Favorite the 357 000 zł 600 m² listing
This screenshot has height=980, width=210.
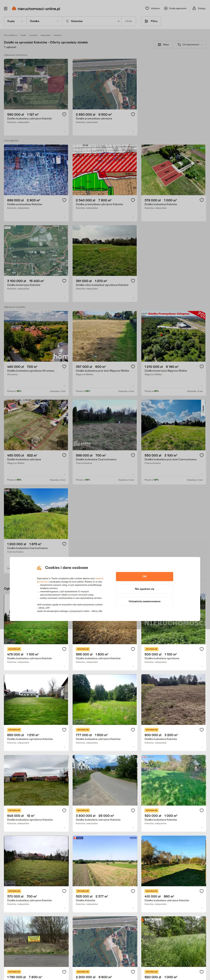[133, 367]
